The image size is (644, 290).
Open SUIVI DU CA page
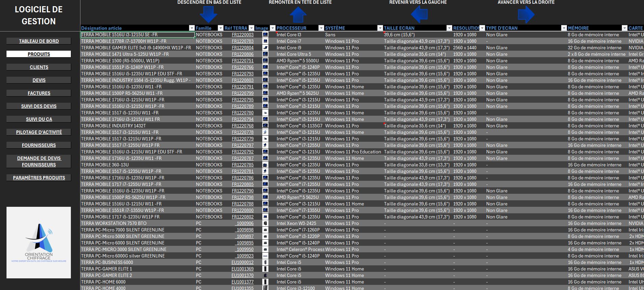click(39, 119)
